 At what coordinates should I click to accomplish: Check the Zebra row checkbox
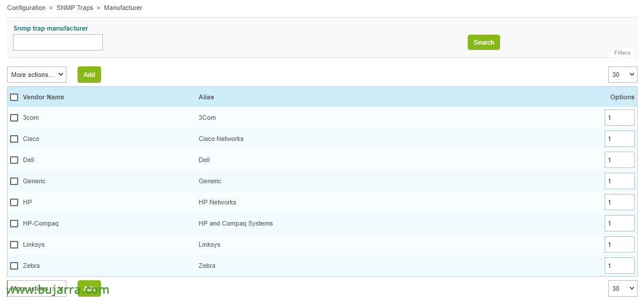point(14,266)
